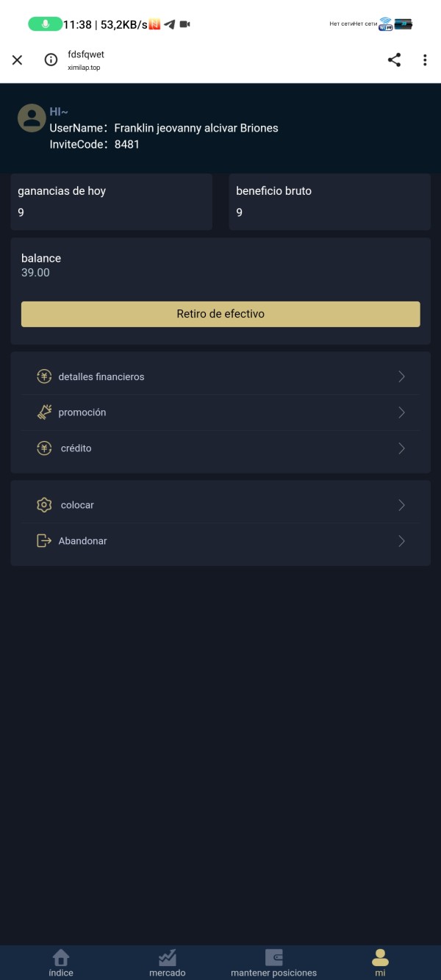Expand the promoción row chevron

pyautogui.click(x=401, y=412)
